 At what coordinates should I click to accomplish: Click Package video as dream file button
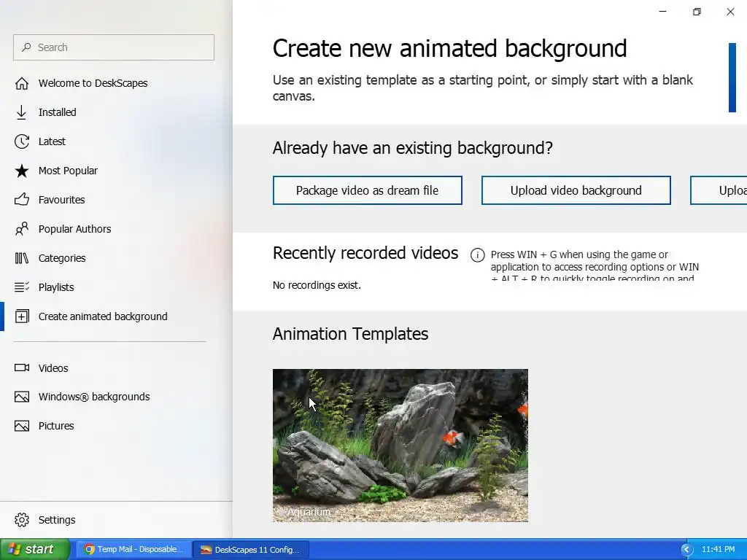(368, 190)
